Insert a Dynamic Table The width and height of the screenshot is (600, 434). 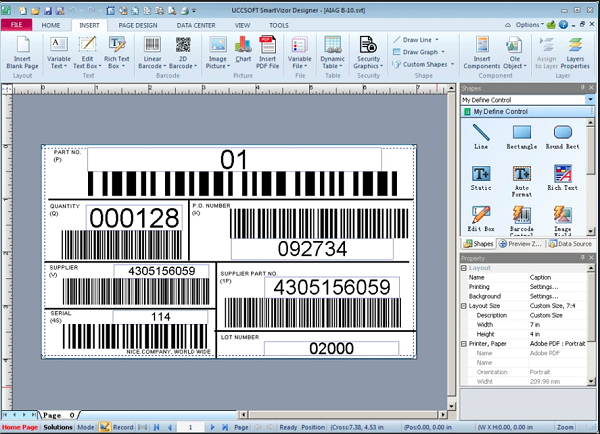coord(332,53)
